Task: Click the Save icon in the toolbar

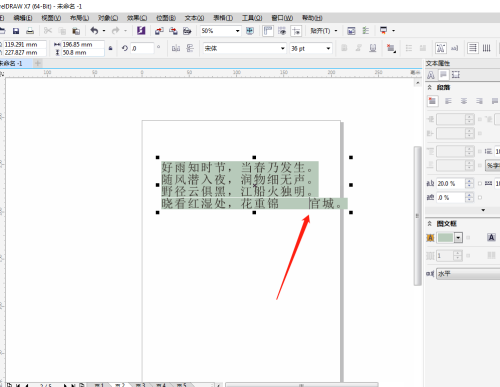Action: click(16, 31)
